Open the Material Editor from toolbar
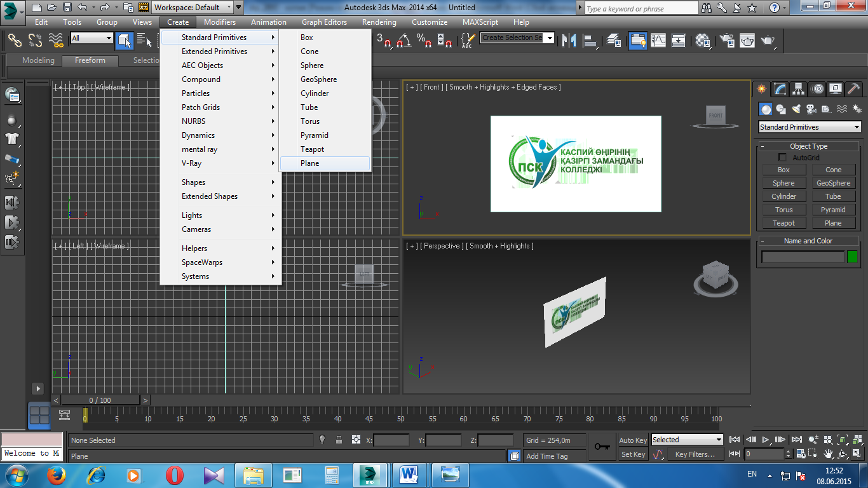This screenshot has height=488, width=868. click(x=703, y=40)
